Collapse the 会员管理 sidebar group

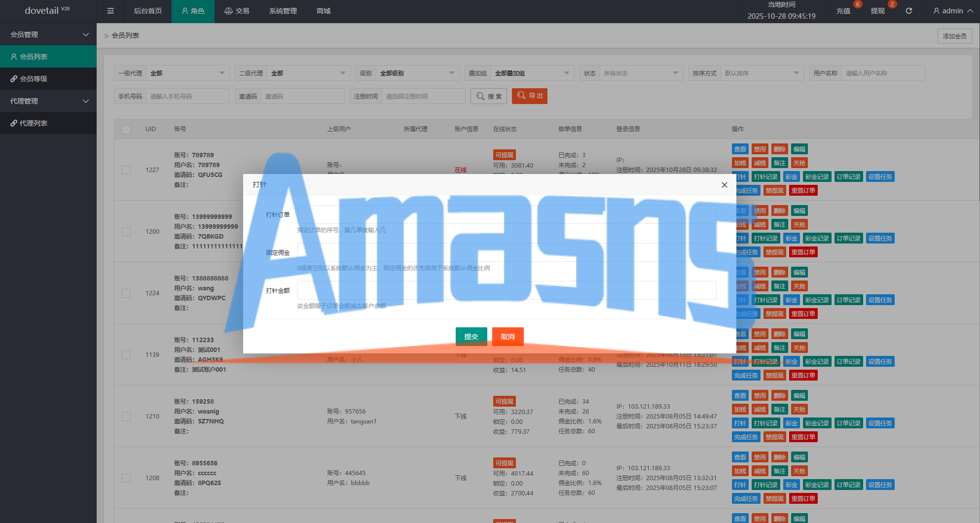[48, 35]
